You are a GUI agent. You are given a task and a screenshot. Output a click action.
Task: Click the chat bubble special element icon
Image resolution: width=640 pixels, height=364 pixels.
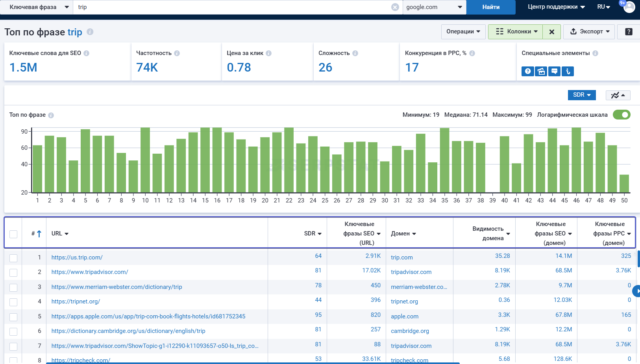click(x=554, y=71)
